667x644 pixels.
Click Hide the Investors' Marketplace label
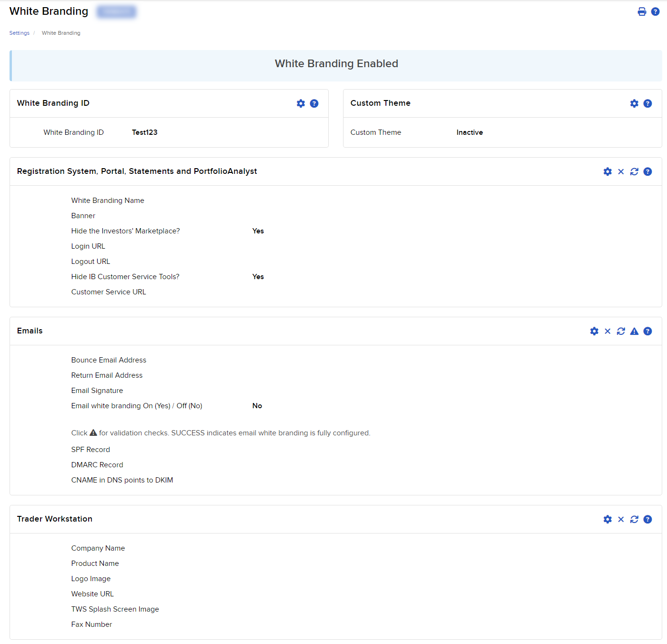click(126, 231)
